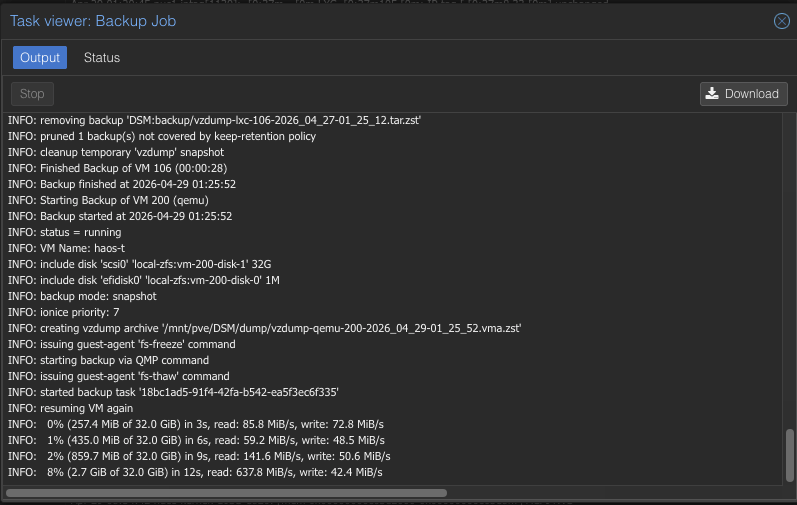
Task: Click the 'started backup task' UUID line
Action: [173, 392]
